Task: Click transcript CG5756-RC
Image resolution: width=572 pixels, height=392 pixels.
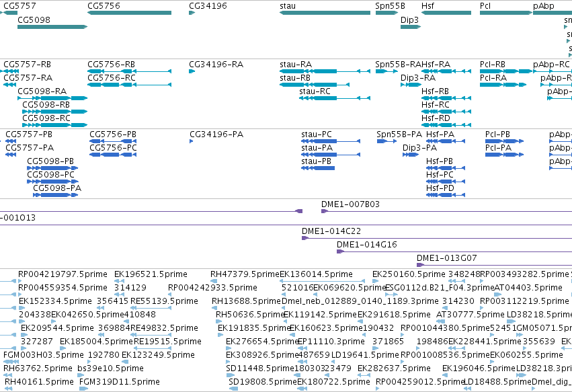Action: pos(130,85)
